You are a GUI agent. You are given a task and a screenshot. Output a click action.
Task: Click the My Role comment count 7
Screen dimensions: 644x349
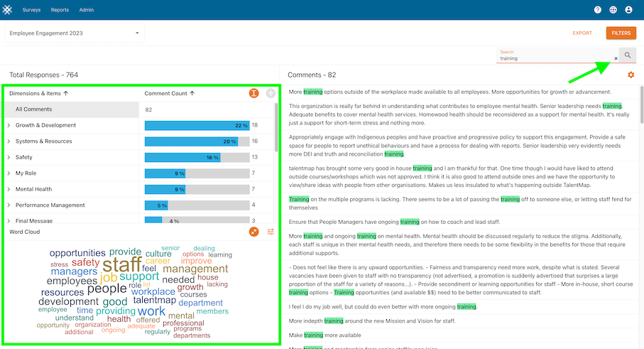click(253, 173)
